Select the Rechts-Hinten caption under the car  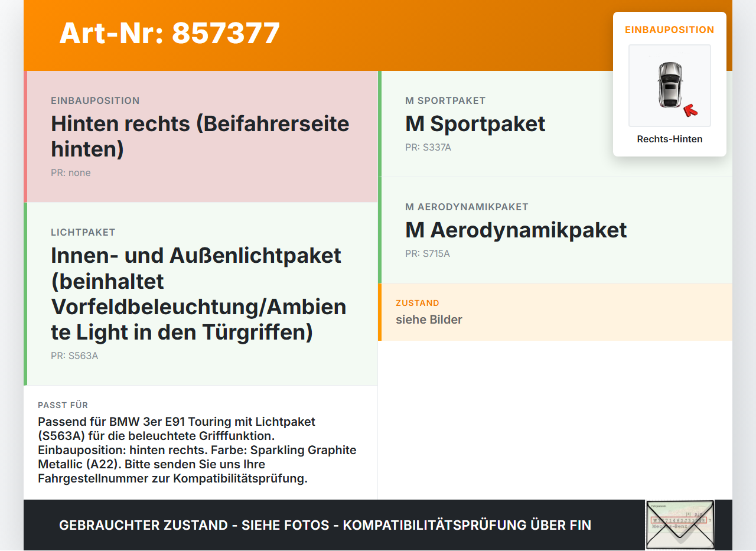tap(670, 139)
